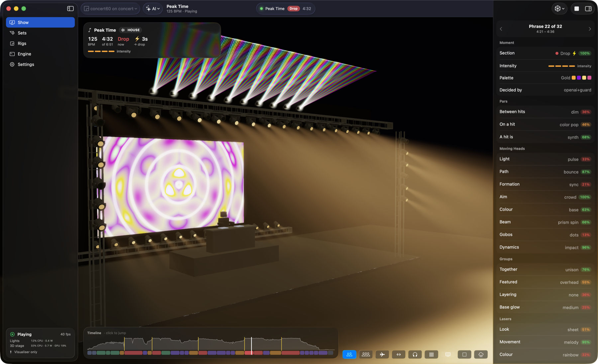598x364 pixels.
Task: Click the dashed-square selection button
Action: coord(464,354)
